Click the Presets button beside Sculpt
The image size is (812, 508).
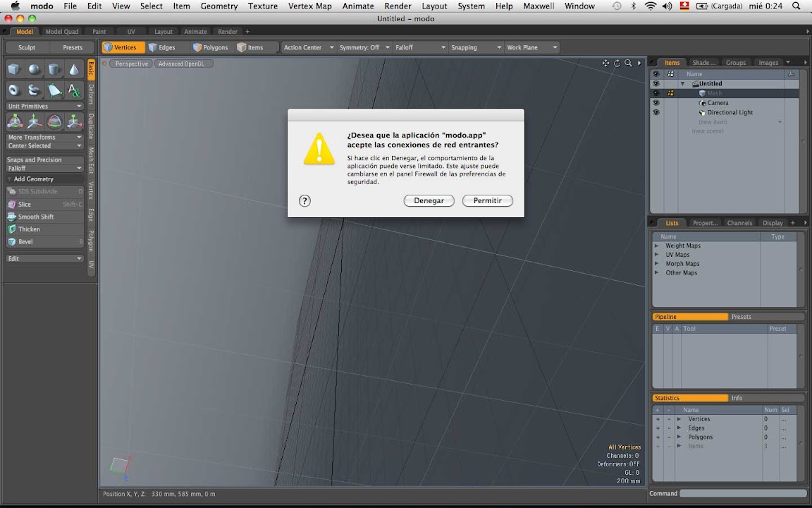tap(73, 47)
